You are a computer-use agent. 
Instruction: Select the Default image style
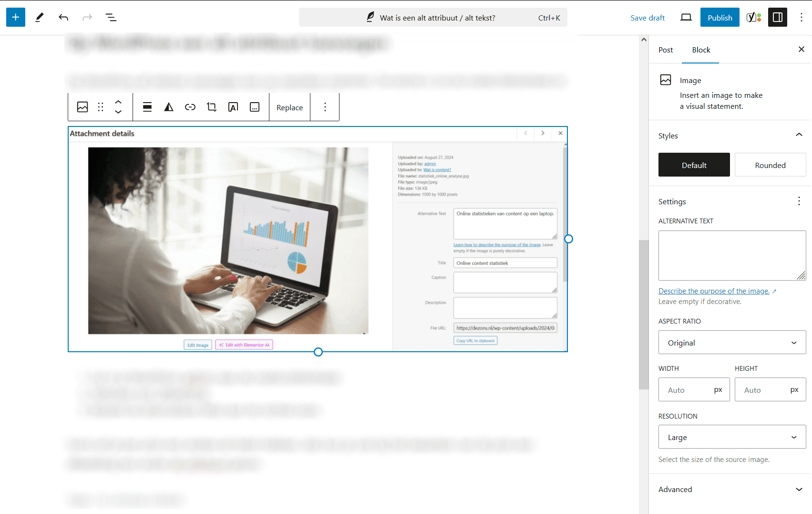(x=694, y=165)
